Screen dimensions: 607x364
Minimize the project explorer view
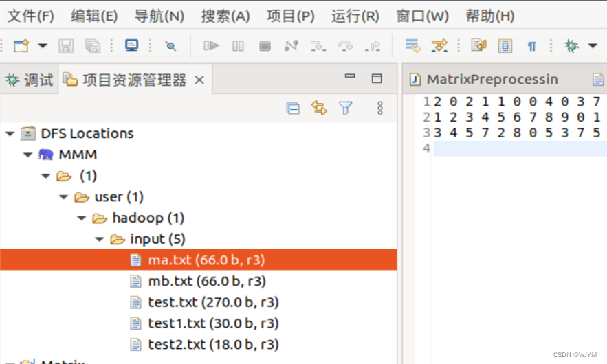click(x=350, y=76)
